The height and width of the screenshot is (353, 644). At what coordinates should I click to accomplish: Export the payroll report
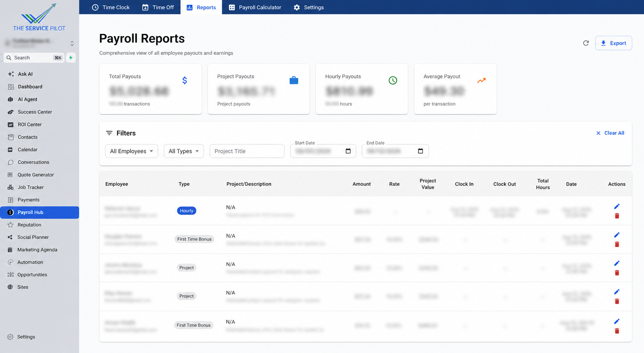pos(613,43)
